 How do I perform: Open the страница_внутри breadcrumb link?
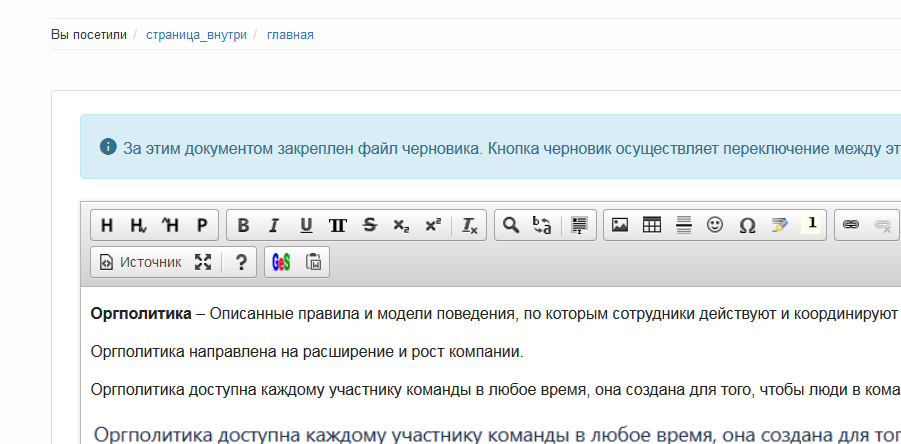point(197,34)
